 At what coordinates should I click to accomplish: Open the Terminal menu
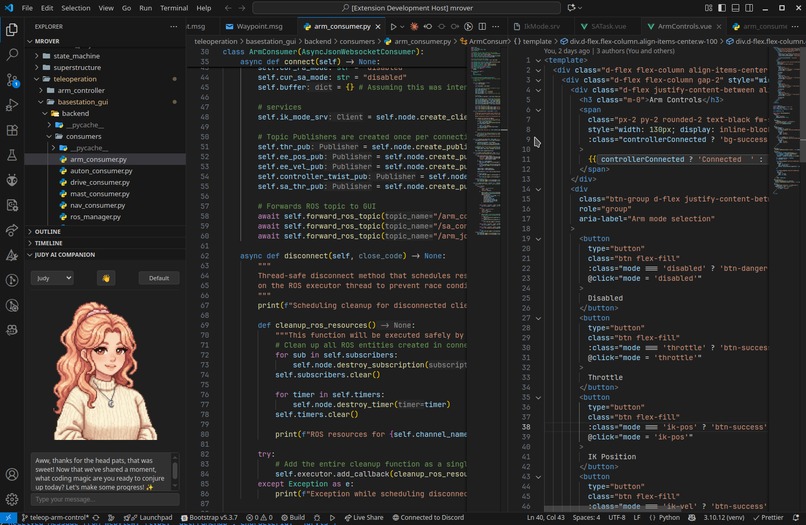[174, 8]
